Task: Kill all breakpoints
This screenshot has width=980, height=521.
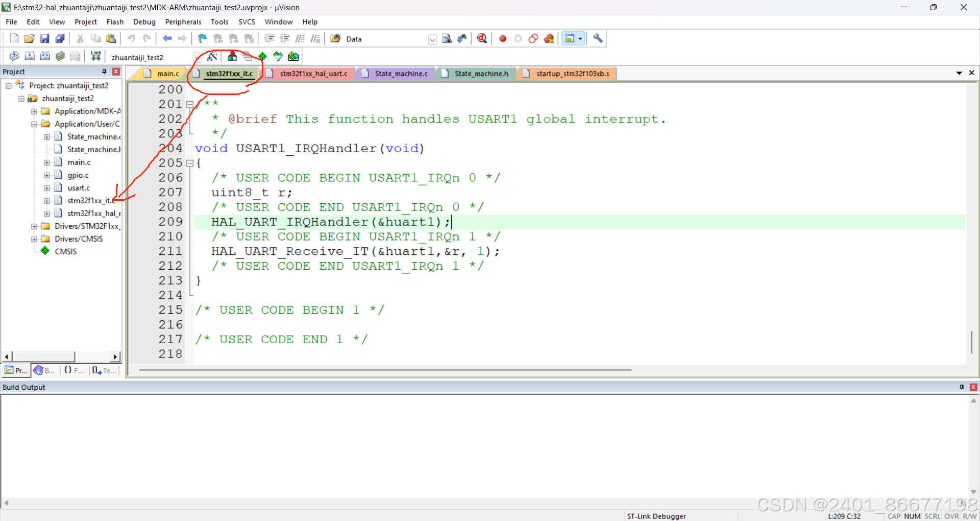Action: [549, 38]
